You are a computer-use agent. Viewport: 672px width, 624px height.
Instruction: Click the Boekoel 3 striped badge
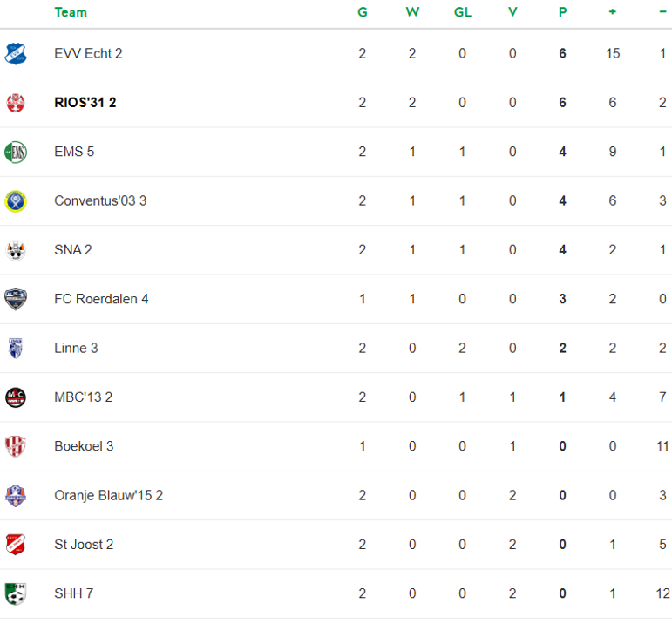[x=16, y=446]
